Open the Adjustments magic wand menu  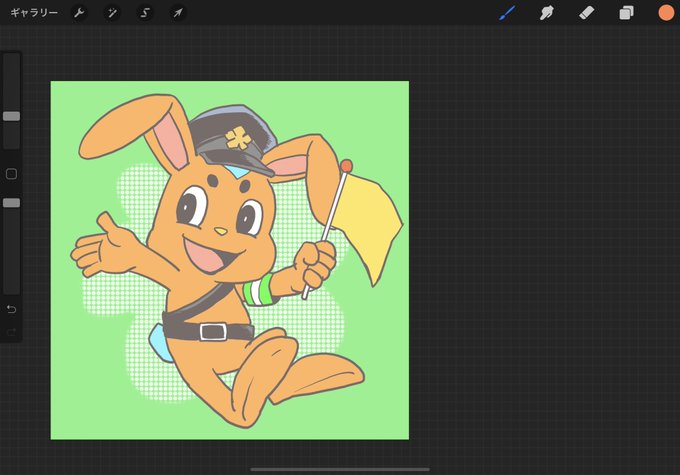[112, 13]
